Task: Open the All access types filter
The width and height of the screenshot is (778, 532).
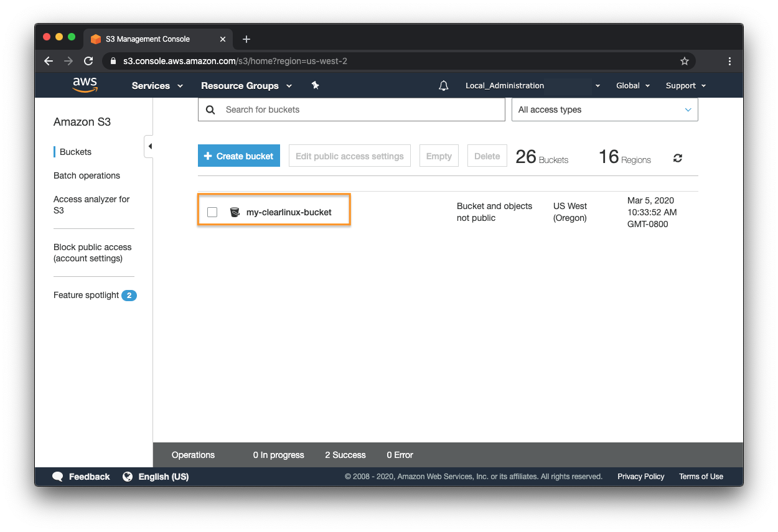Action: [605, 110]
